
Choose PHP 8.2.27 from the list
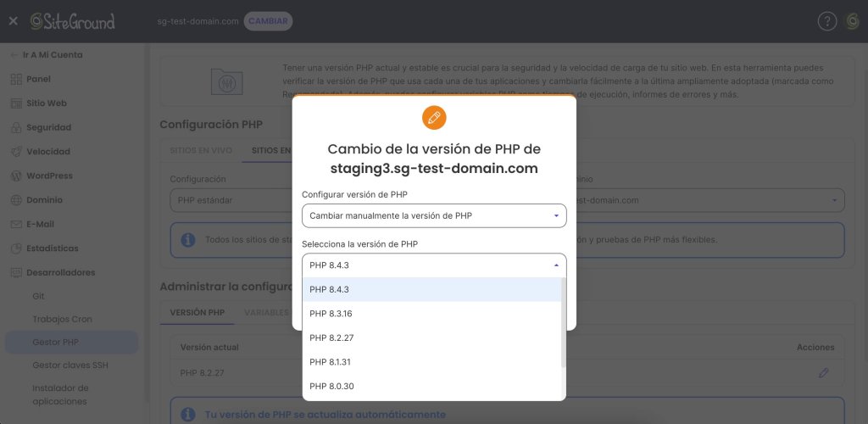pyautogui.click(x=431, y=338)
